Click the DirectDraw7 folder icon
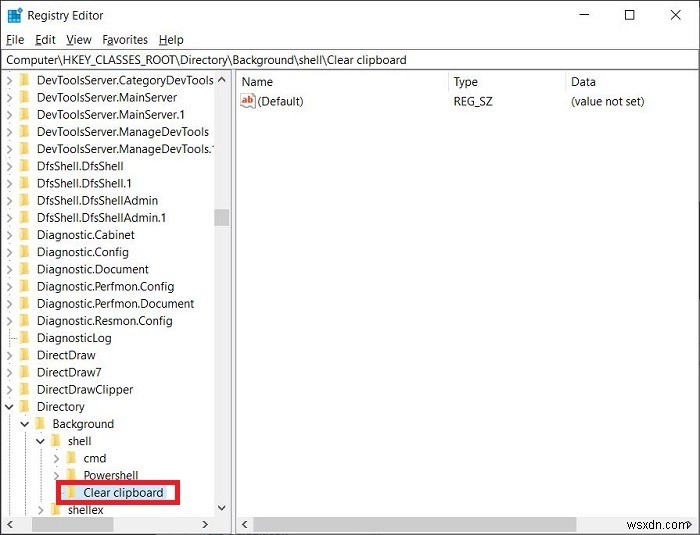The width and height of the screenshot is (700, 535). click(25, 372)
